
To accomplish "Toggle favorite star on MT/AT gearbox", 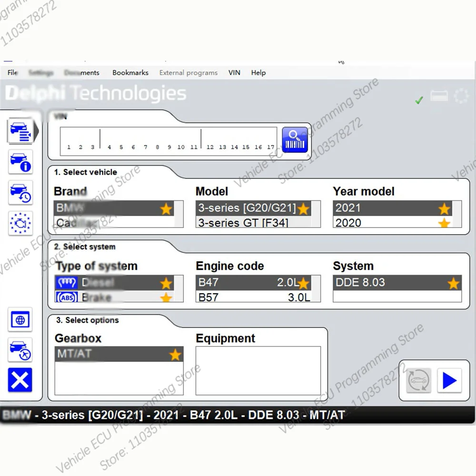I will pyautogui.click(x=175, y=355).
